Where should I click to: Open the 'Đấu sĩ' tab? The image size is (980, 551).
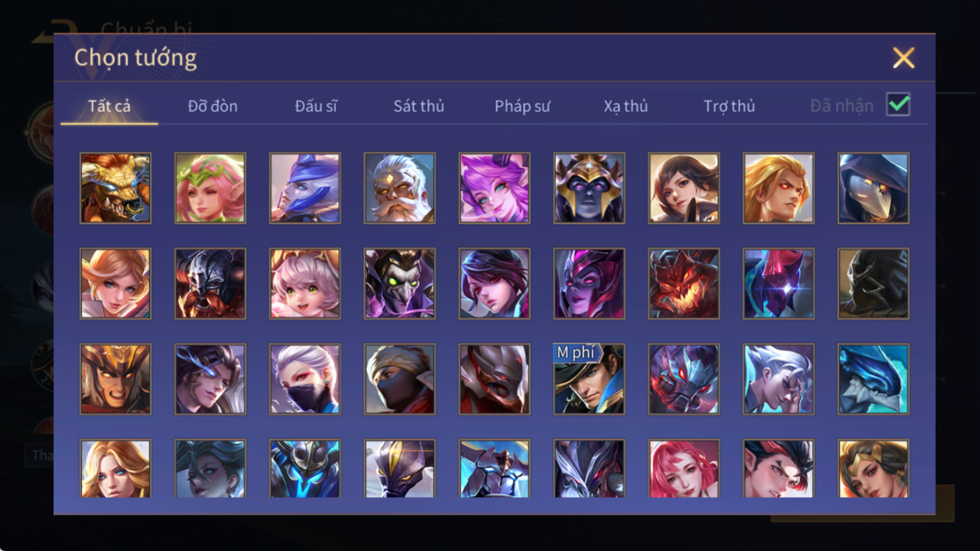pyautogui.click(x=316, y=106)
